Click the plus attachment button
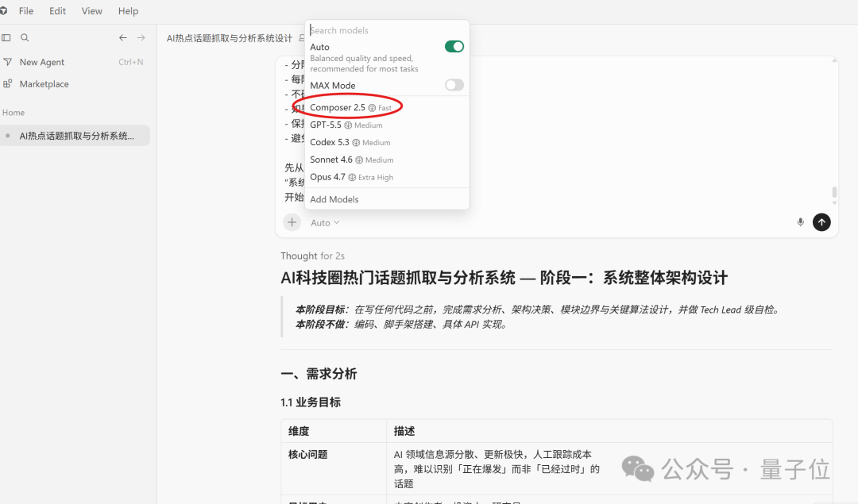Viewport: 858px width, 504px height. pos(292,222)
